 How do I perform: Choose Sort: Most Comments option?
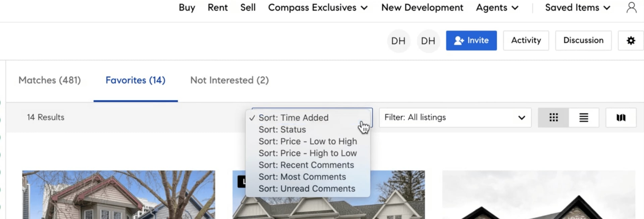click(308, 177)
